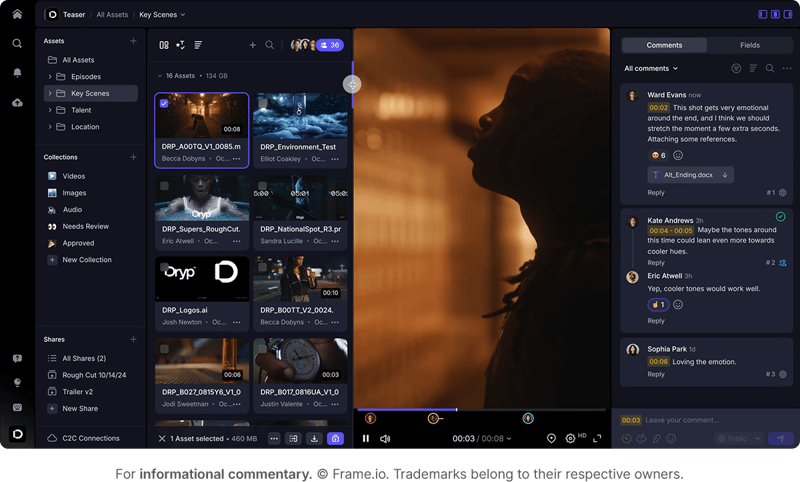The width and height of the screenshot is (800, 482).
Task: Reply to Ward Evans comment
Action: pyautogui.click(x=656, y=193)
